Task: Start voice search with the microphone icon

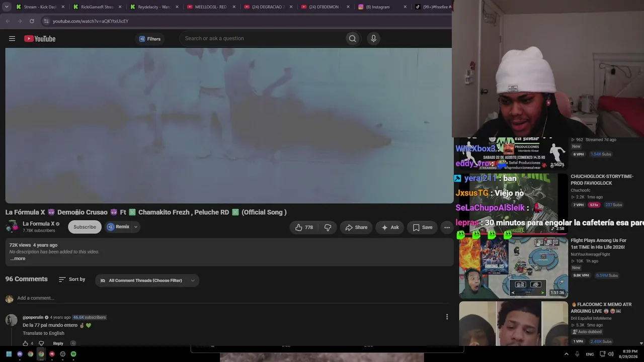Action: (373, 38)
